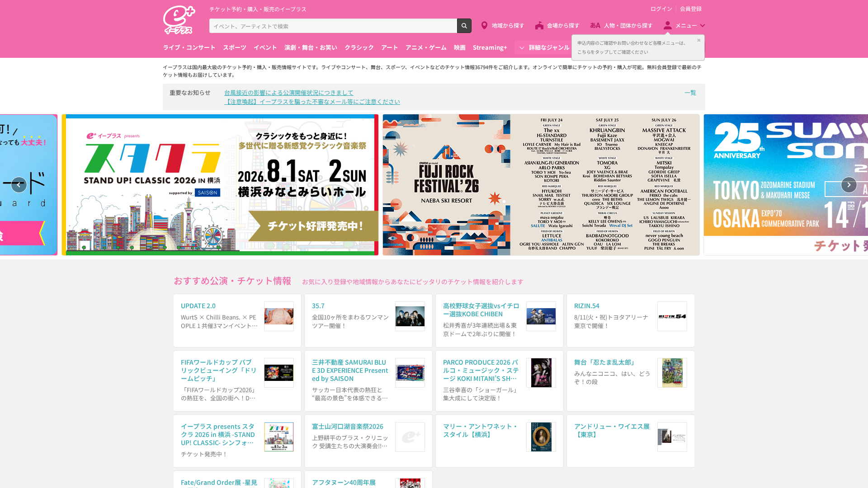Image resolution: width=868 pixels, height=488 pixels.
Task: Click the KOBE CHIBEN thumbnail image
Action: point(541,316)
